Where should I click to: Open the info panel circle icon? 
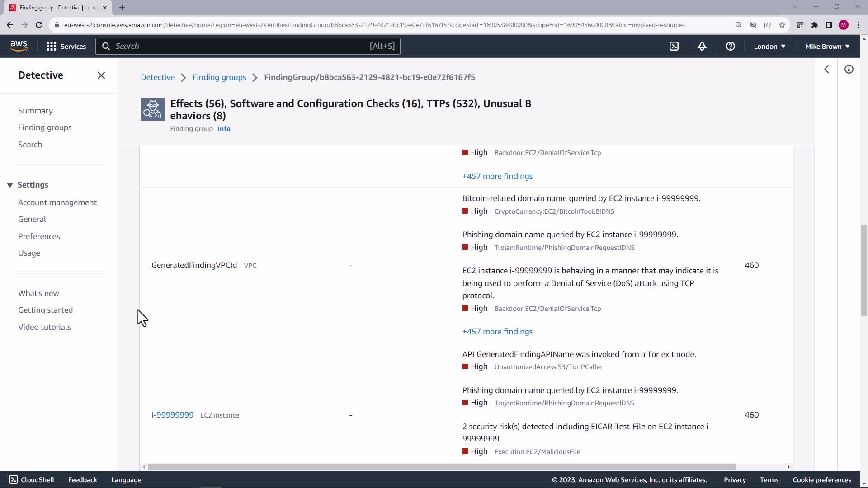pos(849,69)
